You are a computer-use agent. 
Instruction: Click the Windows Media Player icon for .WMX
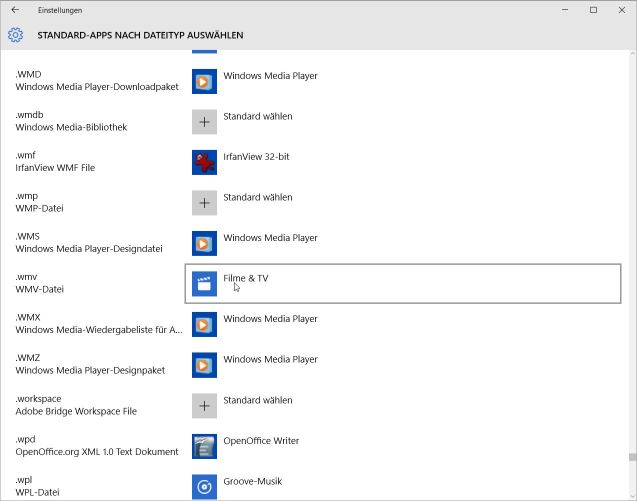point(204,325)
